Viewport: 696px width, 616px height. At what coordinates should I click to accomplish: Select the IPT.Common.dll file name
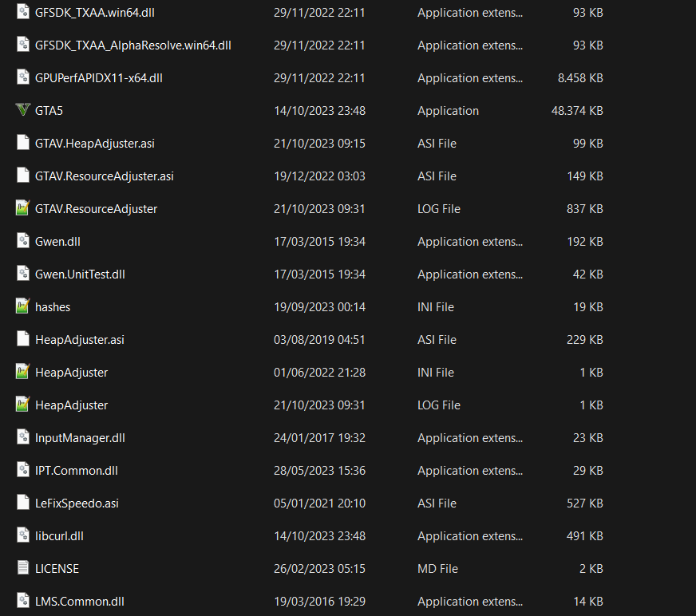click(77, 471)
